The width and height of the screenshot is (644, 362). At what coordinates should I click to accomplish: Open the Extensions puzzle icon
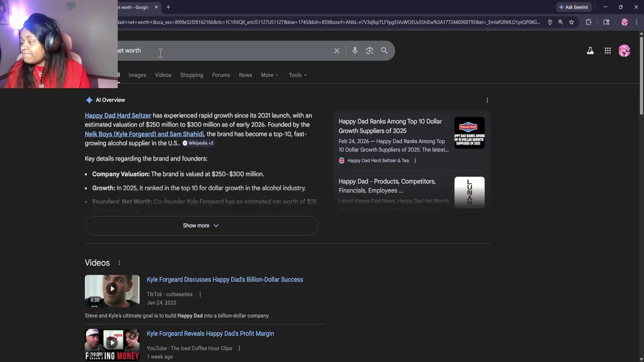[588, 22]
